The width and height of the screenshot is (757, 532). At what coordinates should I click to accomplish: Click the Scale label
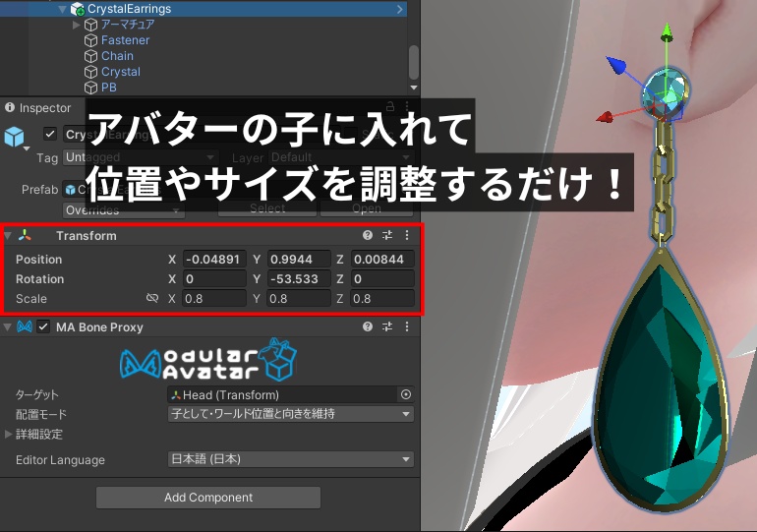point(30,299)
